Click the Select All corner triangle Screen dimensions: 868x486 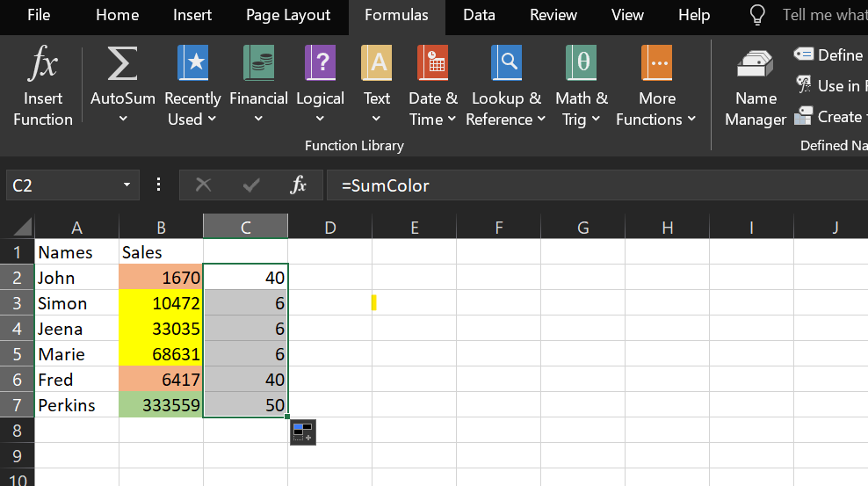coord(22,227)
